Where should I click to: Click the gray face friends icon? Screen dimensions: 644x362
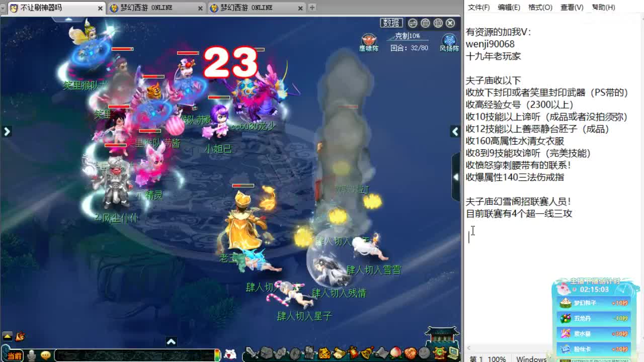[424, 353]
